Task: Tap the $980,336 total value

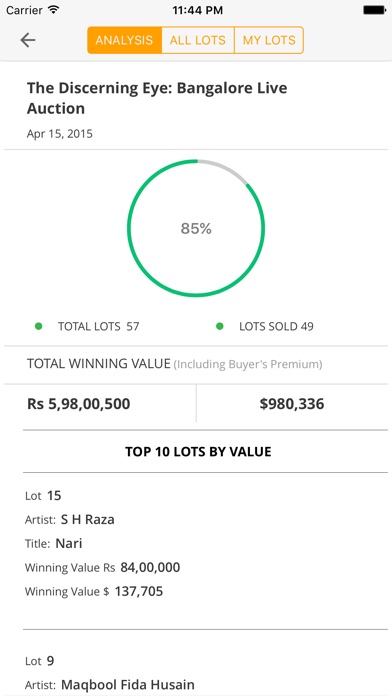Action: click(x=292, y=404)
